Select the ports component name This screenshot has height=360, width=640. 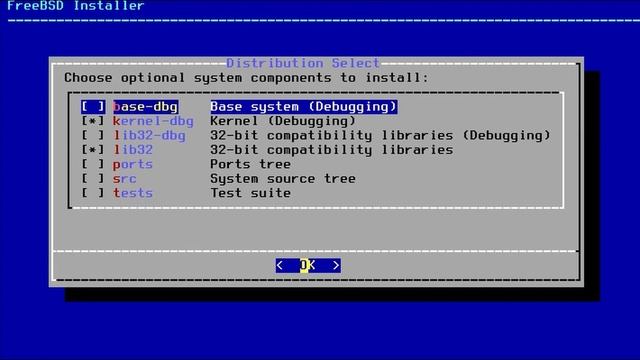click(x=133, y=164)
